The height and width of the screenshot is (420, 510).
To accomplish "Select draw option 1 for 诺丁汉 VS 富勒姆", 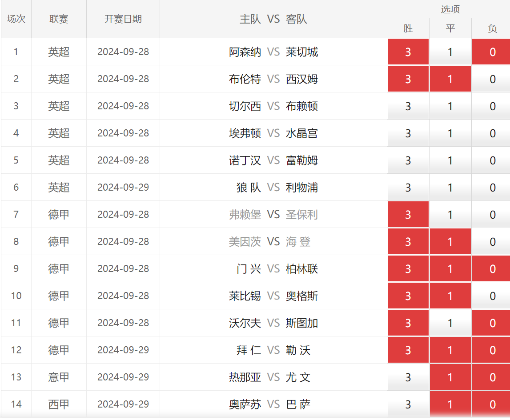I will coord(450,160).
